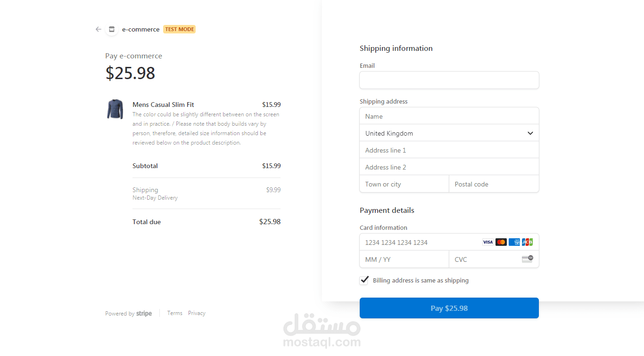Uncheck Billing address same as shipping
The height and width of the screenshot is (356, 644).
coord(364,280)
